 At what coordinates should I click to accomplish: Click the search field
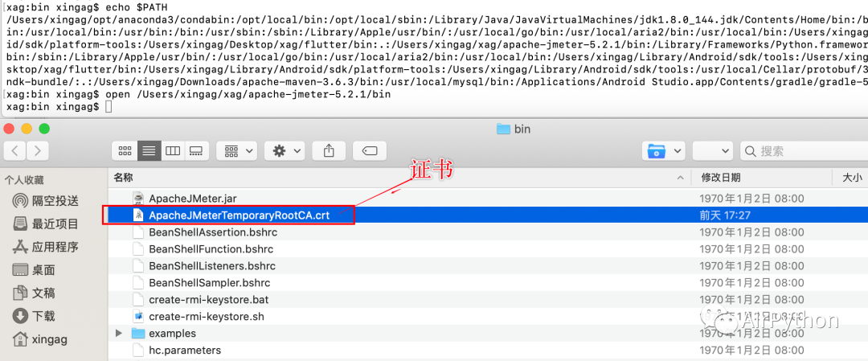(x=804, y=150)
